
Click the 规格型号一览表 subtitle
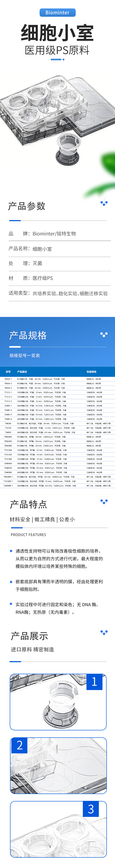(25, 356)
